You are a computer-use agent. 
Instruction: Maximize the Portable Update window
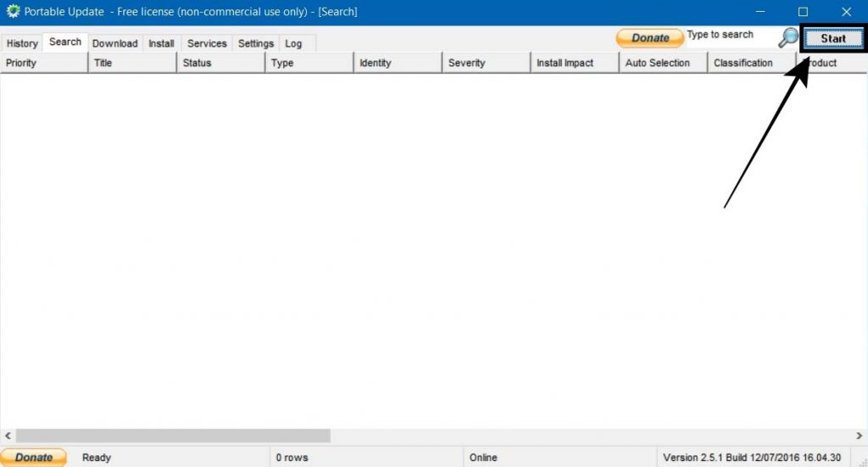[803, 12]
